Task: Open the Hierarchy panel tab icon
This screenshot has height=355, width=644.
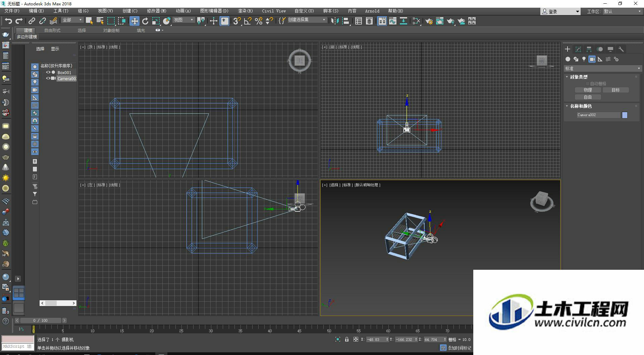Action: (589, 49)
